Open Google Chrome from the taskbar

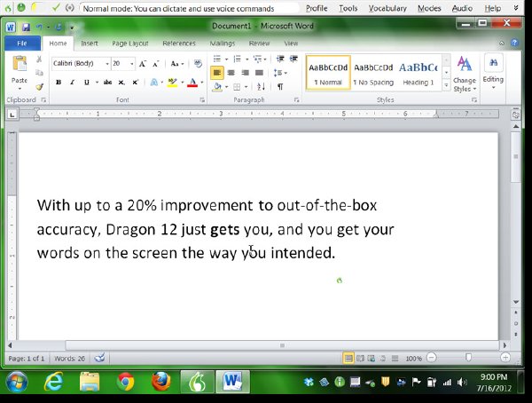[x=126, y=382]
